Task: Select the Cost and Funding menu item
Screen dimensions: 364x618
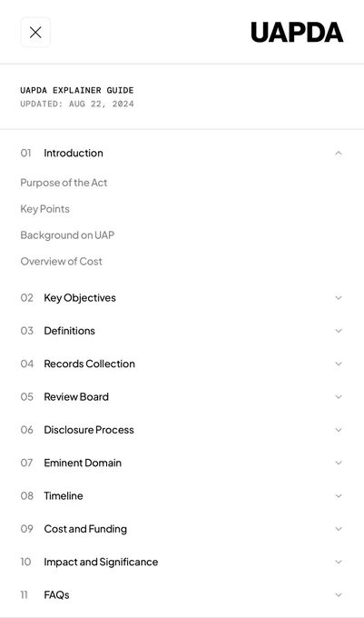Action: (x=85, y=529)
